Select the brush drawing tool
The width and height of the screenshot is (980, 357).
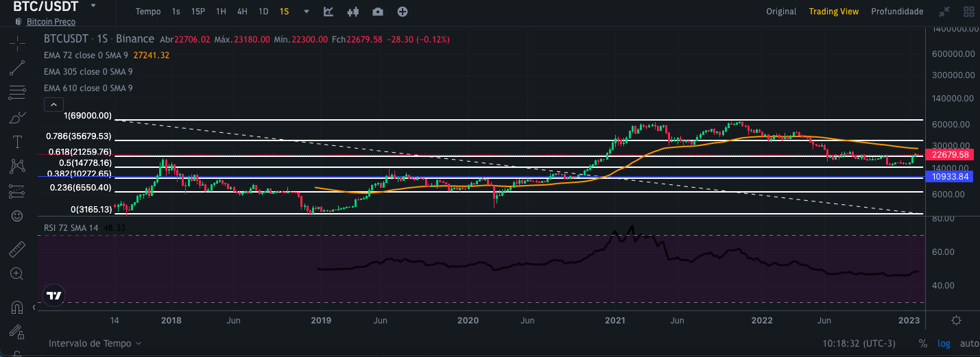pos(17,117)
